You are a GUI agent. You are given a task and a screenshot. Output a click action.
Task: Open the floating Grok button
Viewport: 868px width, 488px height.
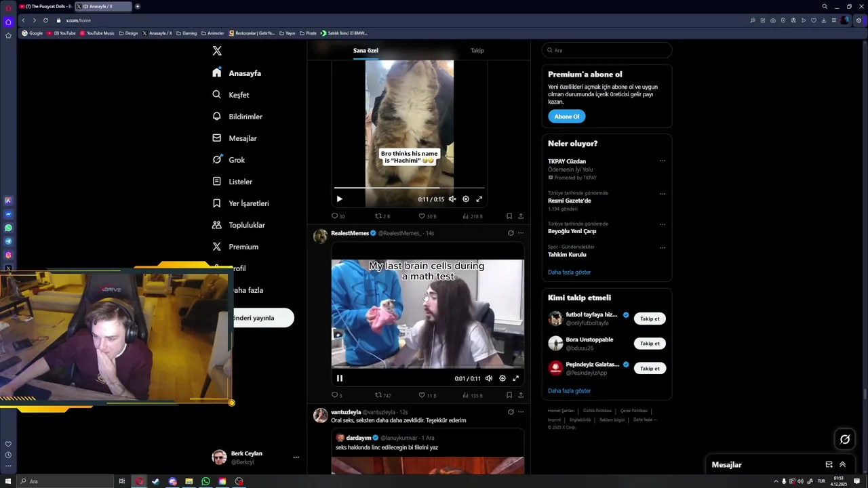point(845,439)
